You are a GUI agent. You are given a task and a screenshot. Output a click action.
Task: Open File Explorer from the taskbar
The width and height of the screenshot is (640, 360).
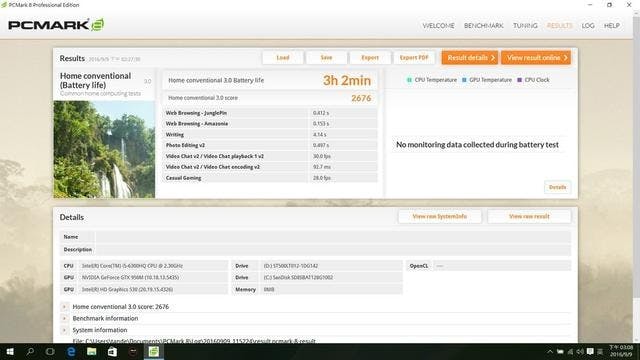[92, 351]
